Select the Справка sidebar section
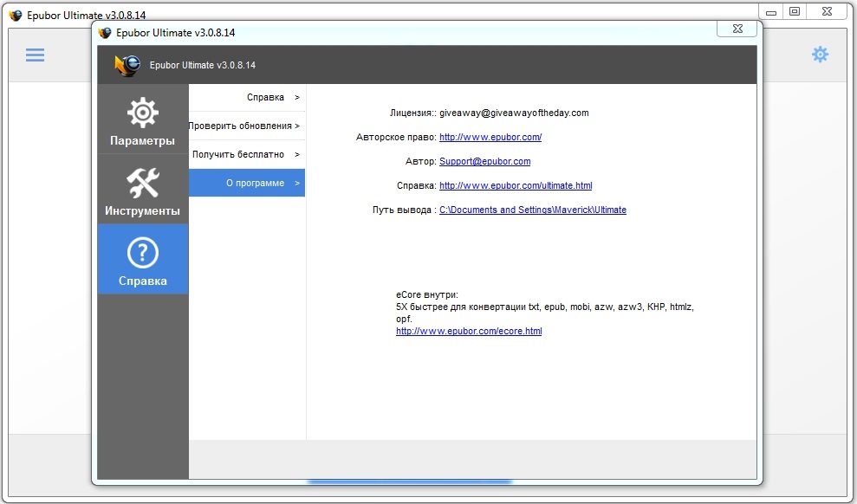The image size is (857, 504). point(143,260)
